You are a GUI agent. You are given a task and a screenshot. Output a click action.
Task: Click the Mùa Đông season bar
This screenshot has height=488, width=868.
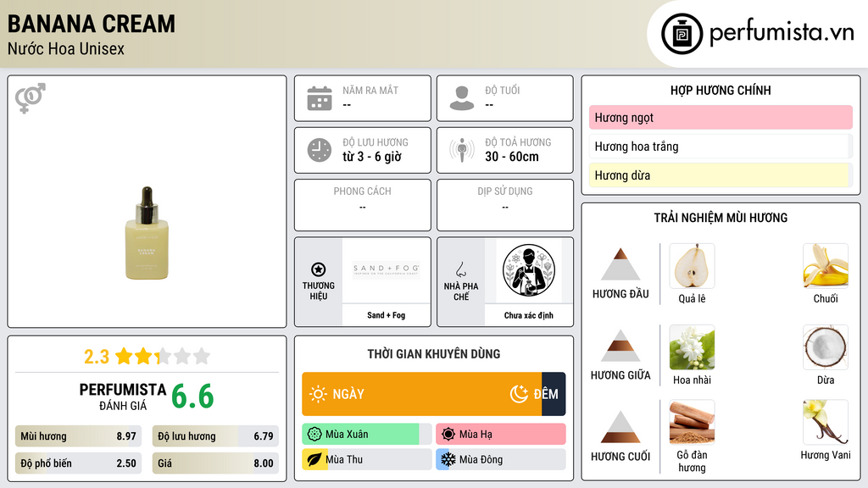click(501, 459)
